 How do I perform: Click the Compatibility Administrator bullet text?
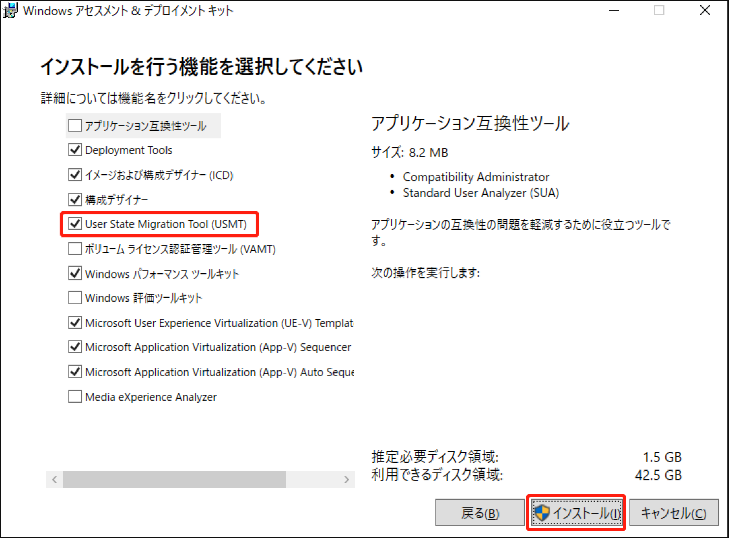coord(476,177)
